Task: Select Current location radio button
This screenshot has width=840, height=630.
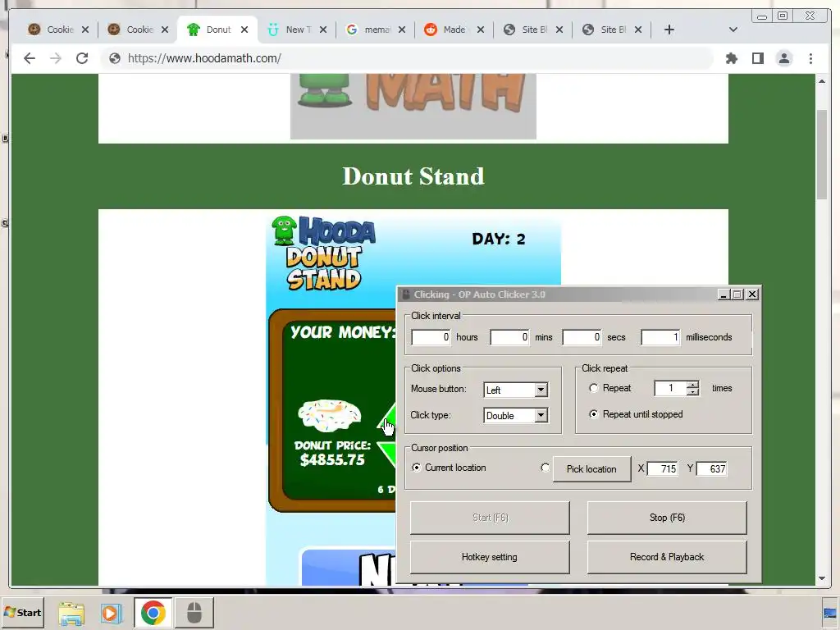Action: pyautogui.click(x=416, y=468)
